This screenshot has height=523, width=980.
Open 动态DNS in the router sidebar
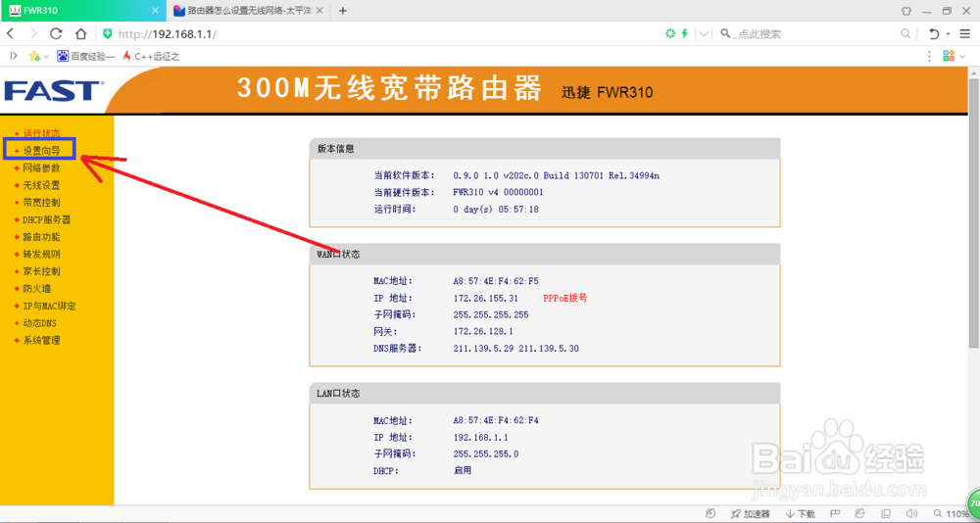(39, 323)
